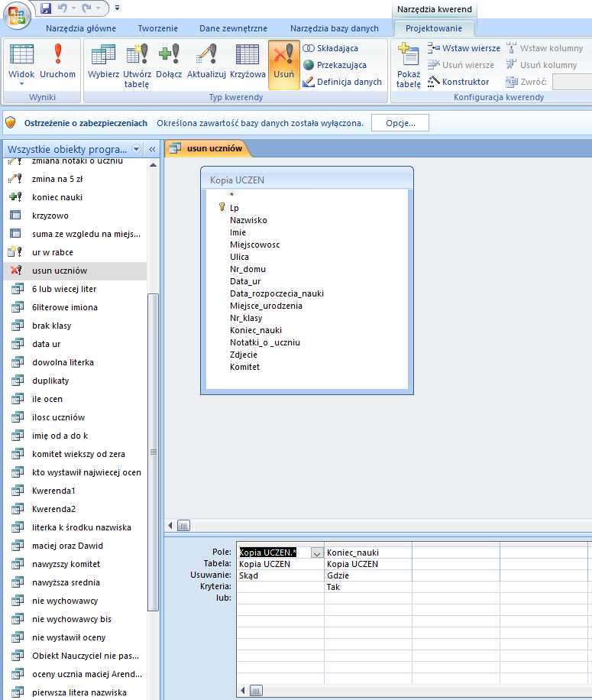Click the navigation pane vertical scrollbar
The image size is (592, 700).
point(153,451)
